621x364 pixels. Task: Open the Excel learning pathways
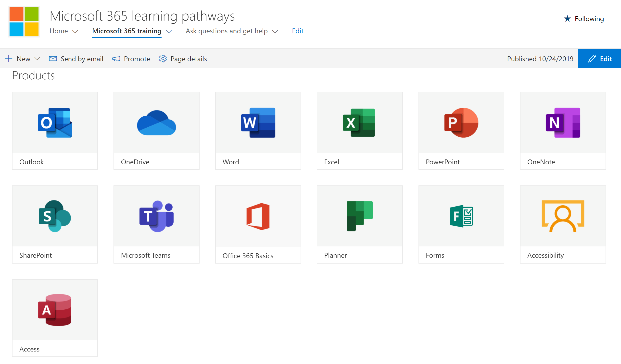[x=359, y=130]
